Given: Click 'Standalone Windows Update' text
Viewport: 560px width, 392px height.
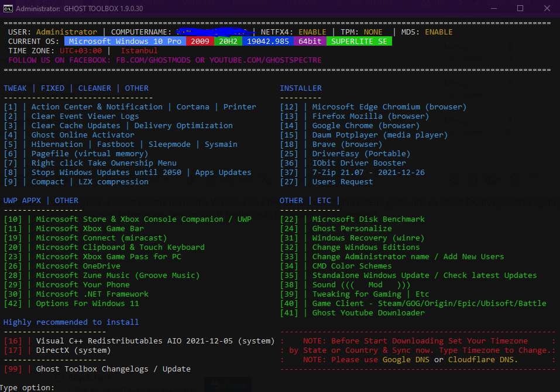Looking at the screenshot, I should 371,275.
